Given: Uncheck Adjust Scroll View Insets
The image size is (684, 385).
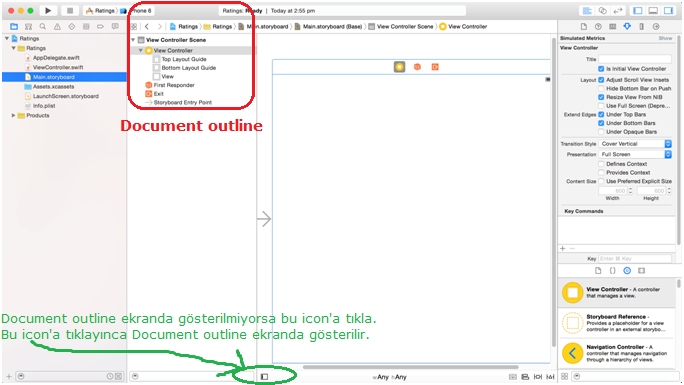Looking at the screenshot, I should pyautogui.click(x=601, y=80).
